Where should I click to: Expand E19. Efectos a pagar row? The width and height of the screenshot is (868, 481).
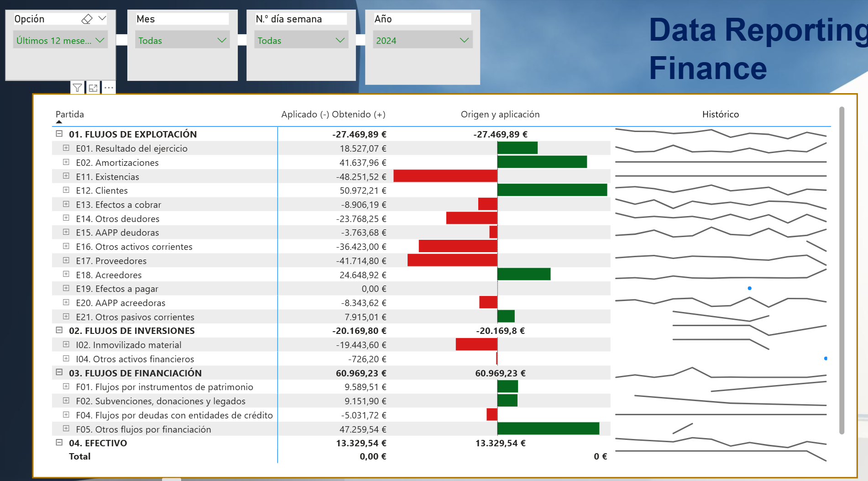[66, 288]
